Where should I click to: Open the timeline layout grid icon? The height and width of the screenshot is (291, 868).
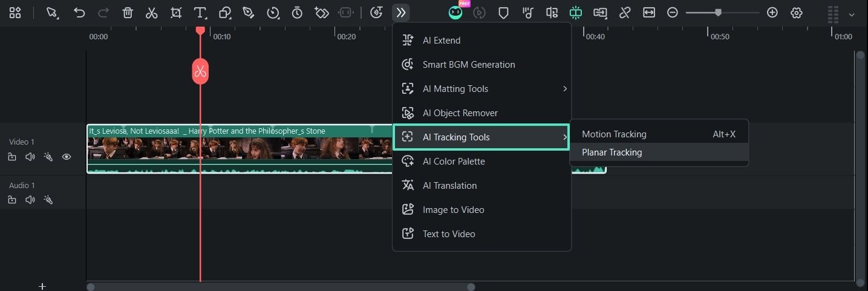[15, 13]
